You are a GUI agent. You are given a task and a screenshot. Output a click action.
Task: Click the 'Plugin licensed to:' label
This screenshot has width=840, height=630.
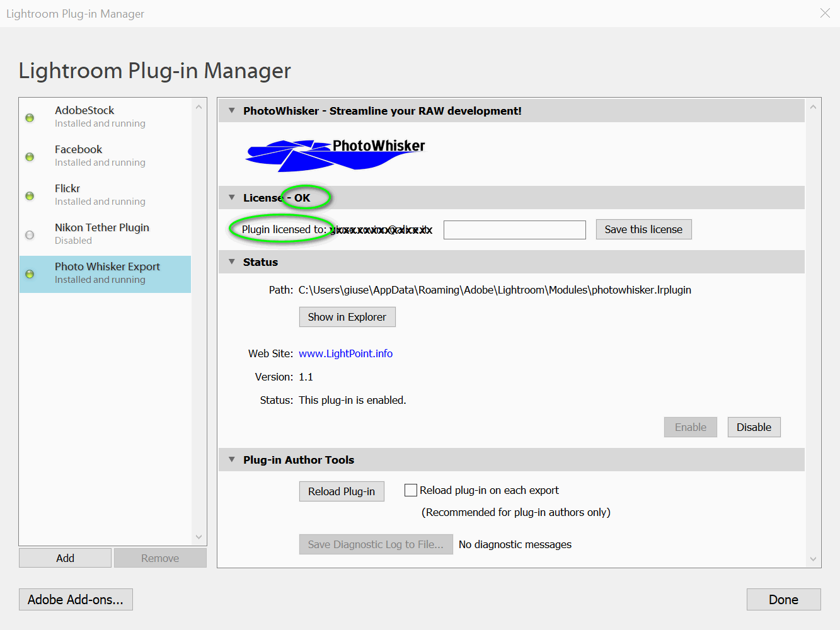[x=284, y=229]
